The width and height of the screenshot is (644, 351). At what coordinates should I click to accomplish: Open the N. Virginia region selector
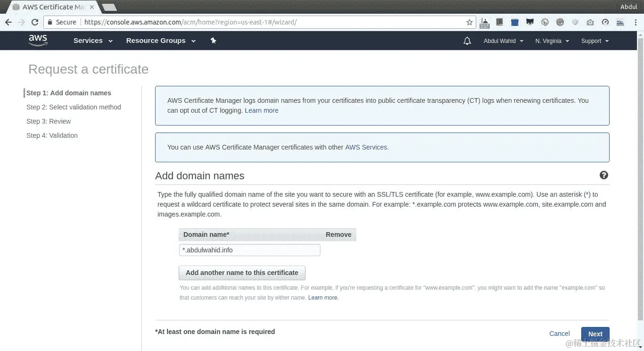pos(552,41)
